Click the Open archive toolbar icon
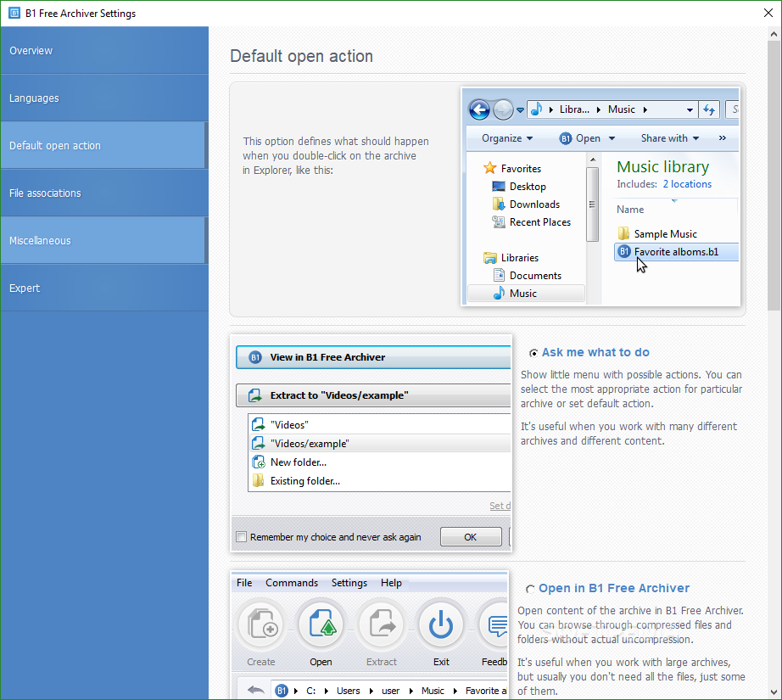This screenshot has width=782, height=700. pyautogui.click(x=321, y=624)
